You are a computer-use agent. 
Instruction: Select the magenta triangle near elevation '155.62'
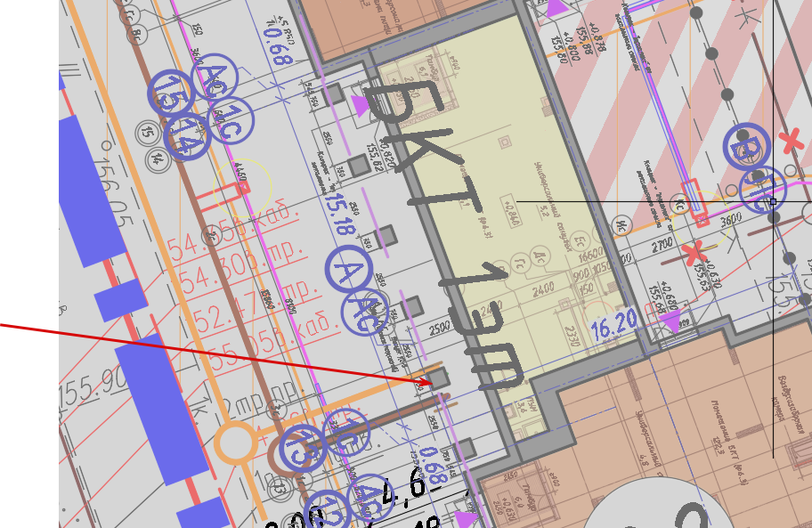361,106
